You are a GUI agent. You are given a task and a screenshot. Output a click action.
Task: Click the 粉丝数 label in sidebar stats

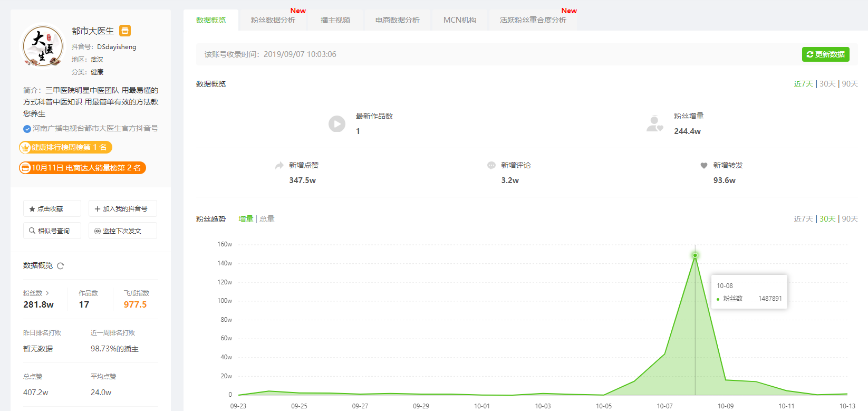[x=33, y=293]
